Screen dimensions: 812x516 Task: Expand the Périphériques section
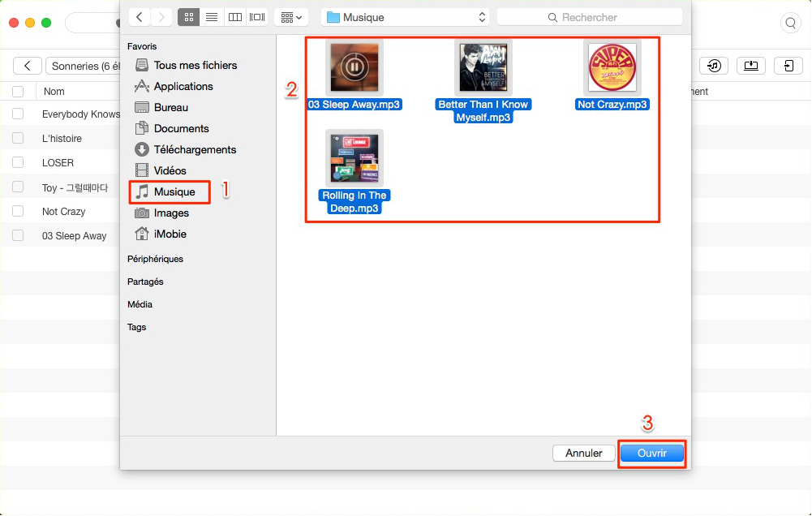click(x=155, y=259)
